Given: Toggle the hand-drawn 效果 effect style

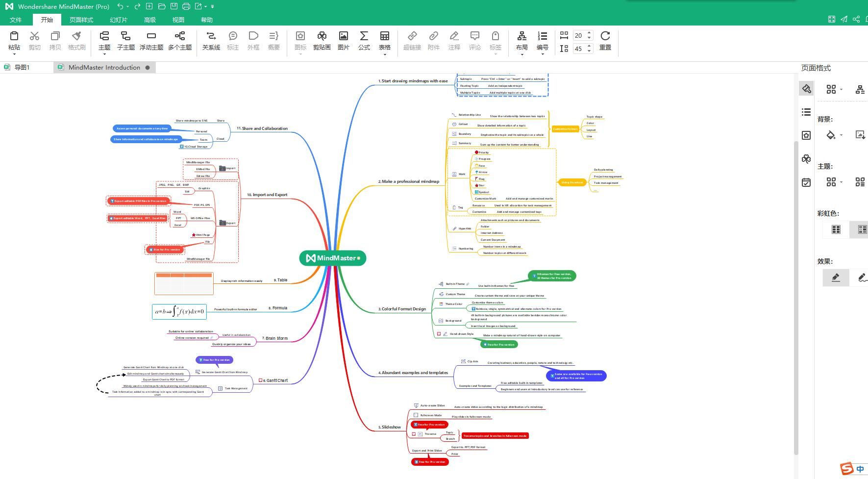Looking at the screenshot, I should click(861, 277).
